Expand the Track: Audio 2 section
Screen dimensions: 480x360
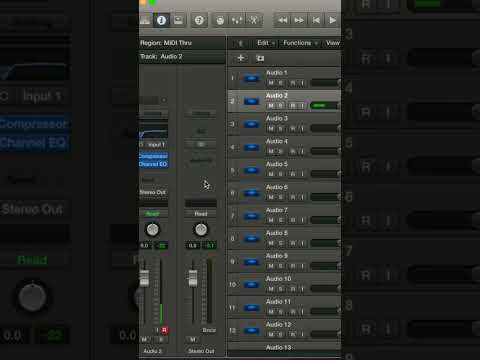point(182,57)
